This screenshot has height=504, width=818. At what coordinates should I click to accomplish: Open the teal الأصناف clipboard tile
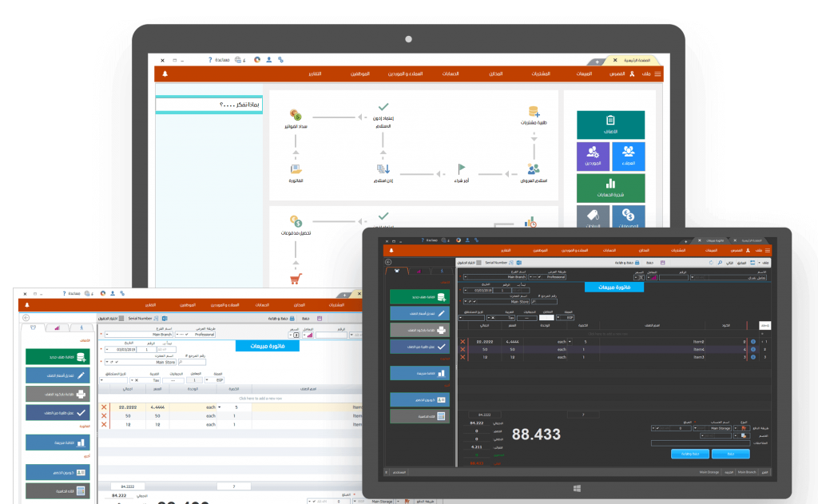[610, 125]
